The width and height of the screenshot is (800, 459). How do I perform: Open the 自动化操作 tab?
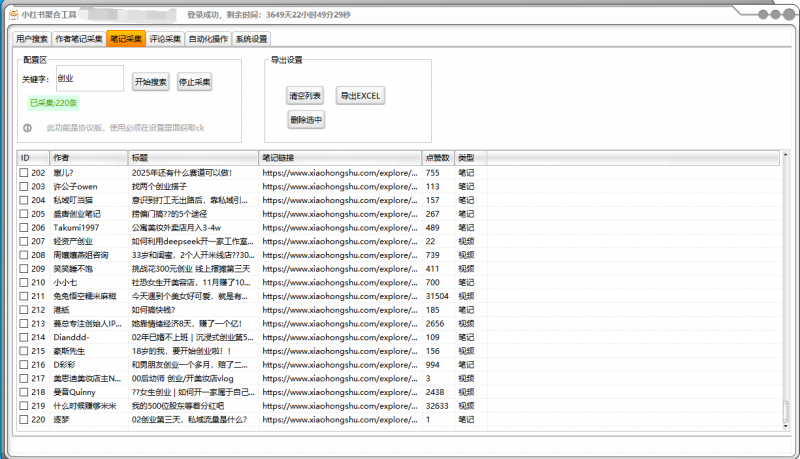[x=208, y=39]
